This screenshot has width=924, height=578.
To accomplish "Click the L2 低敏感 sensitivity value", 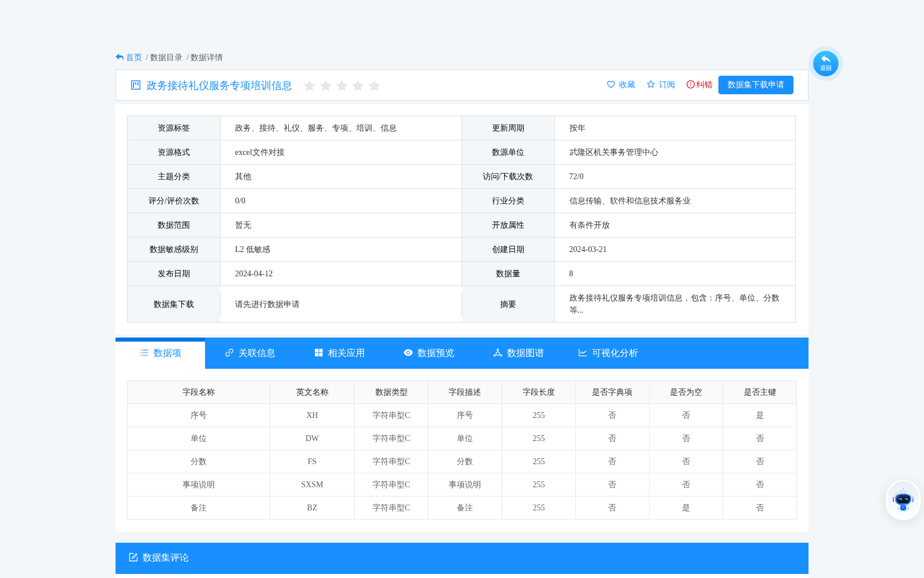I will point(253,250).
